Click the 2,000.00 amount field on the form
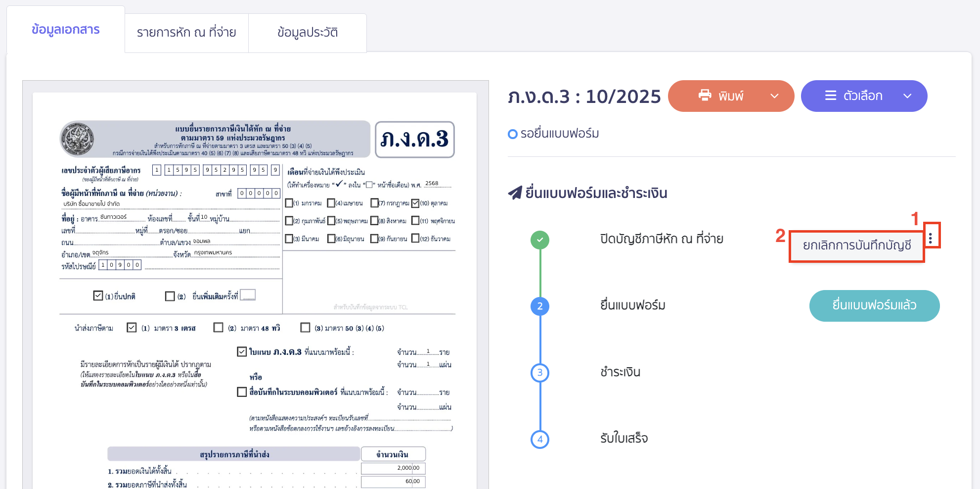This screenshot has width=980, height=489. [x=393, y=468]
